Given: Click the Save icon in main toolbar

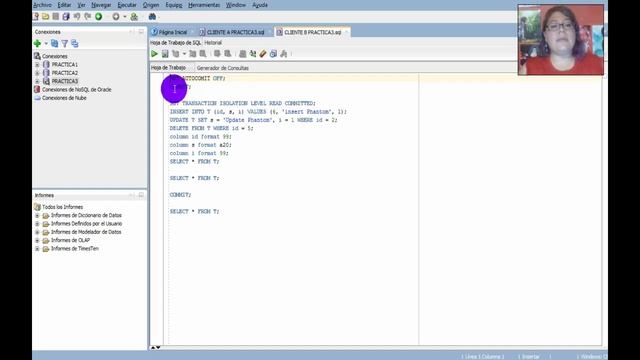Looking at the screenshot, I should (56, 17).
